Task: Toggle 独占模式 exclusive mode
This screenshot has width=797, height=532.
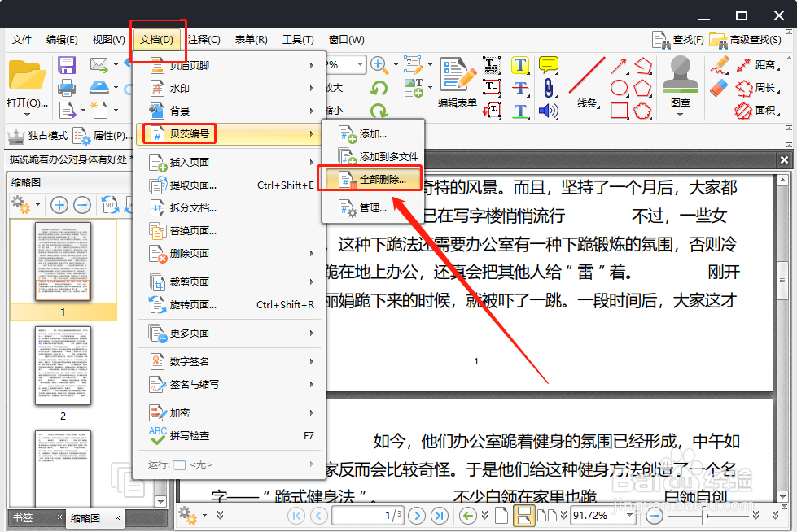Action: (x=33, y=136)
